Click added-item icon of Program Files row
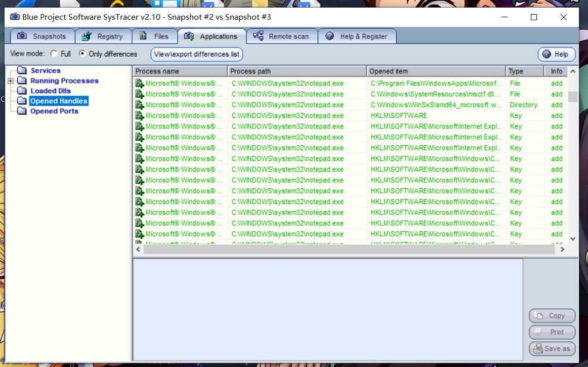The width and height of the screenshot is (588, 367). [x=140, y=84]
